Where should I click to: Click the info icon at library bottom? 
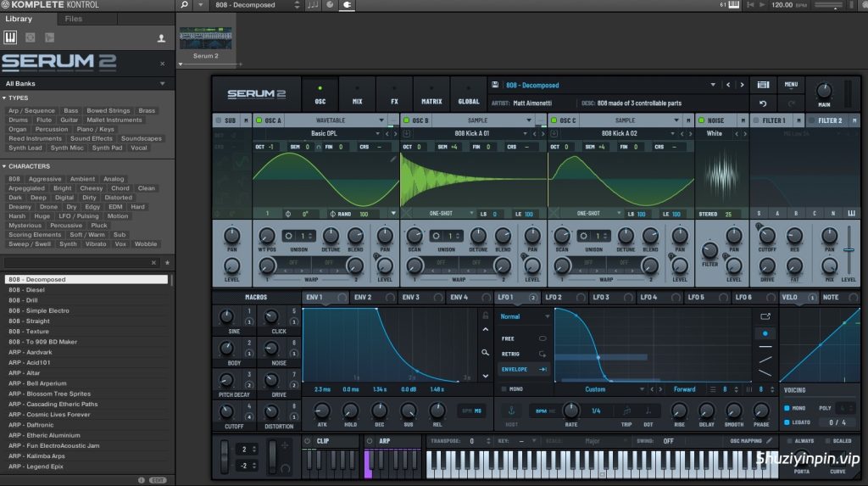pyautogui.click(x=142, y=480)
